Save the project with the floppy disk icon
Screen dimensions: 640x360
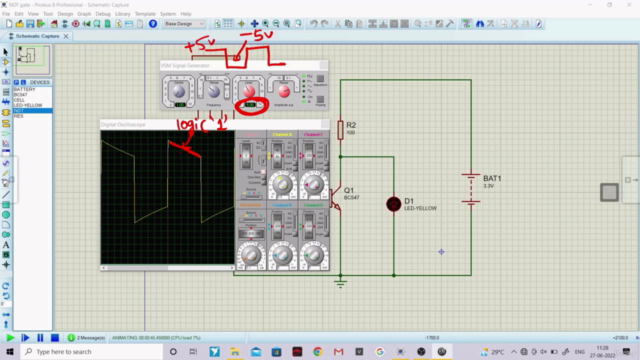30,24
